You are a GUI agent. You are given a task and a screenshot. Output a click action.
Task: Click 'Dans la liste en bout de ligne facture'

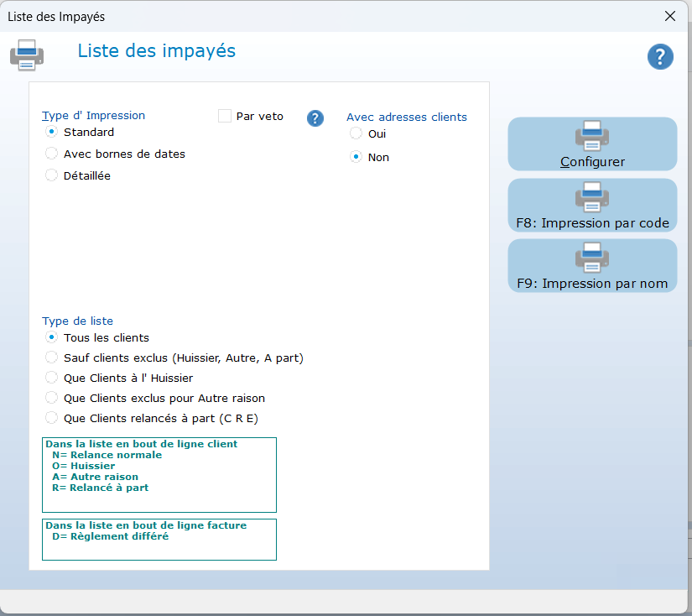click(146, 525)
